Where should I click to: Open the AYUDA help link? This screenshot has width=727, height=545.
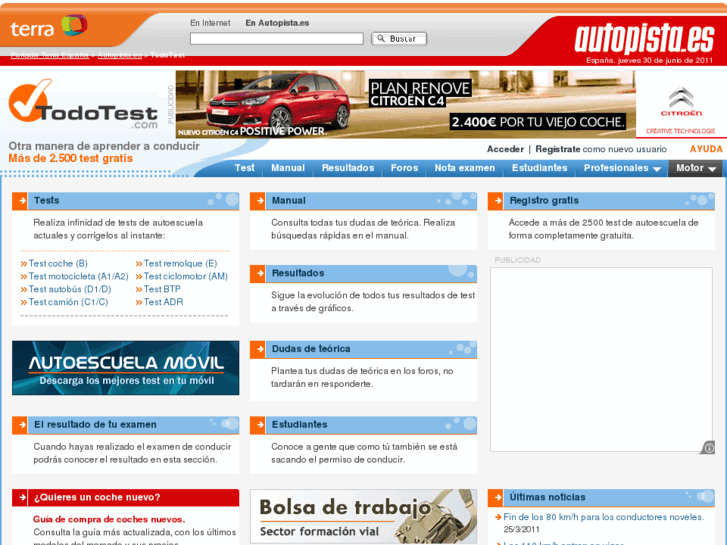(x=706, y=149)
